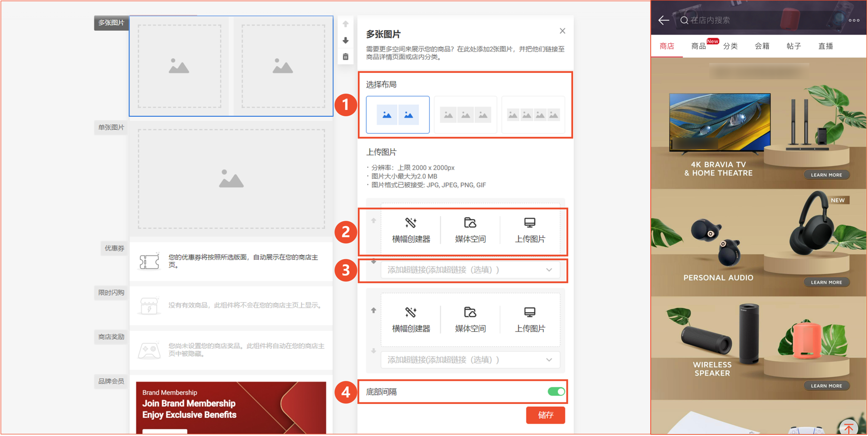Close the 多张图片 settings panel

[562, 31]
